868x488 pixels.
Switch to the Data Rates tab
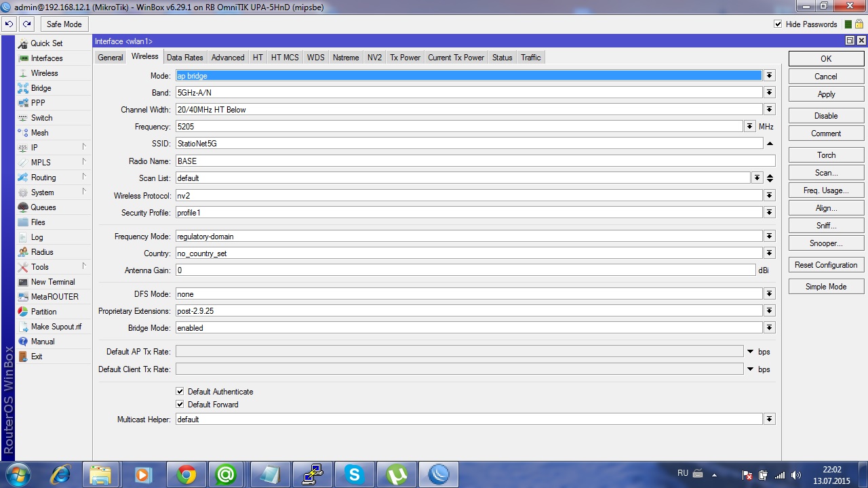coord(184,58)
